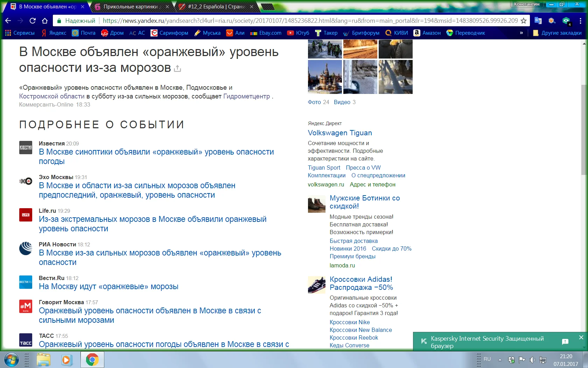Click the share icon beside the headline
The image size is (588, 368).
click(x=177, y=68)
